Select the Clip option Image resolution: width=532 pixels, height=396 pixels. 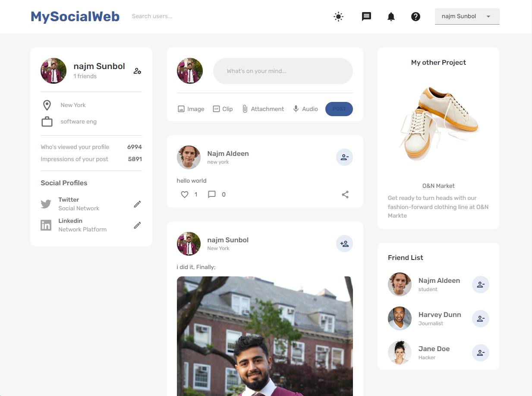[x=223, y=109]
